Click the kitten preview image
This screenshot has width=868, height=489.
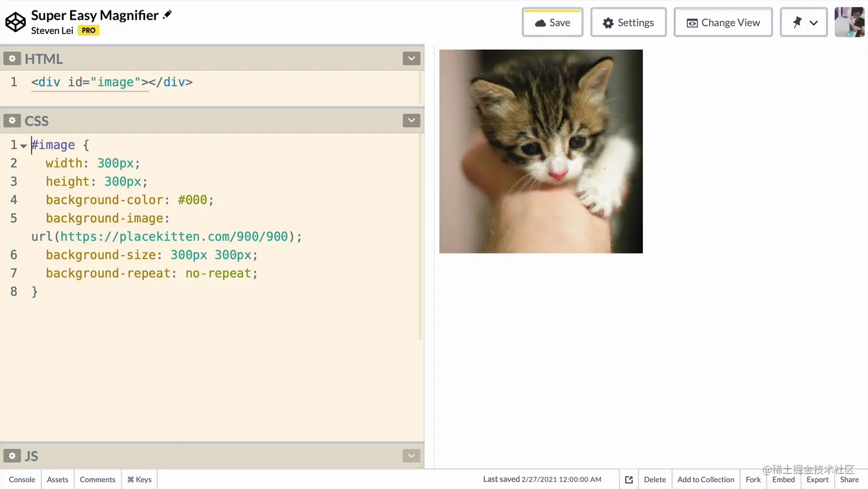click(x=541, y=151)
